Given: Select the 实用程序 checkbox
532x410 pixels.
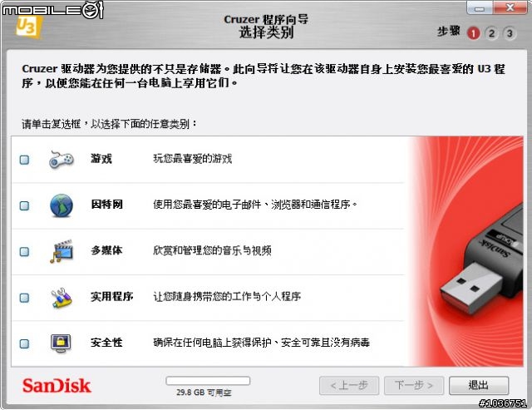Looking at the screenshot, I should 24,298.
